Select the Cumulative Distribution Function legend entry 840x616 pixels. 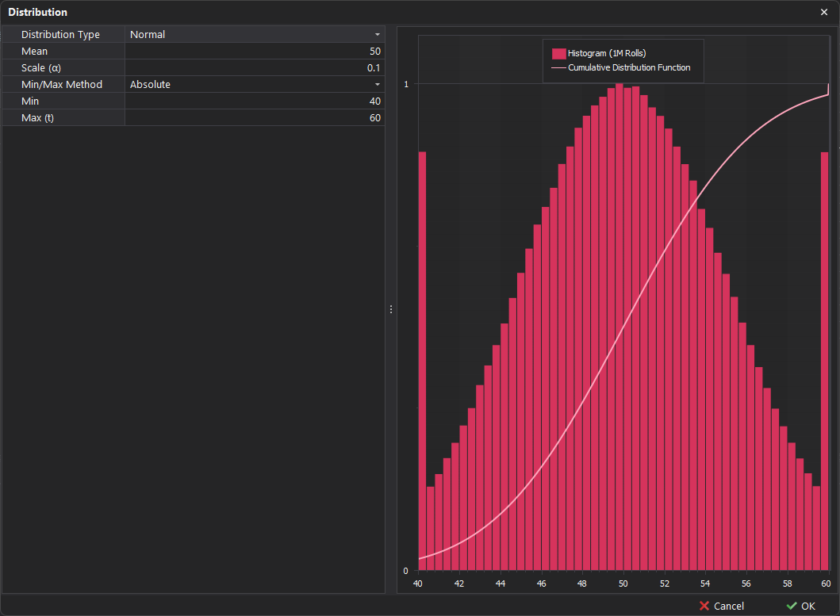tap(628, 68)
